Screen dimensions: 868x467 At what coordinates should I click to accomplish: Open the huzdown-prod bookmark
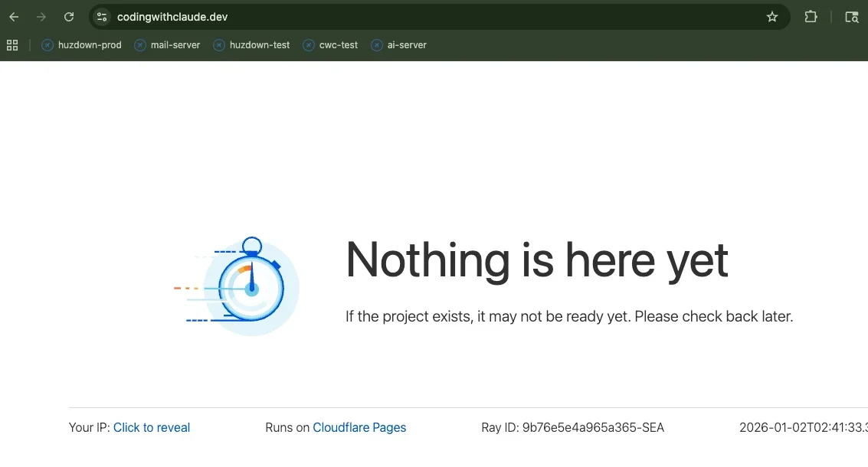point(82,45)
